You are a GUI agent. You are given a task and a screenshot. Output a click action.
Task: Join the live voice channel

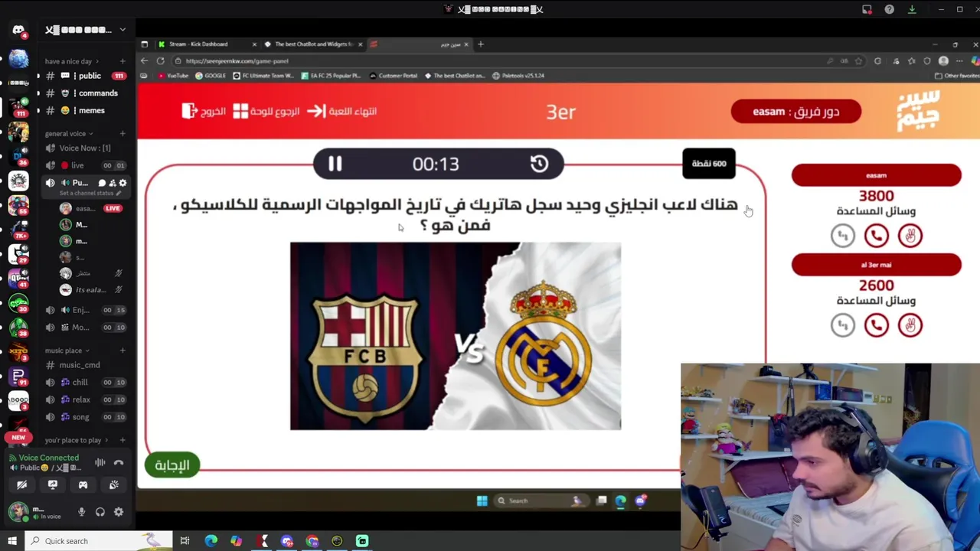coord(85,165)
